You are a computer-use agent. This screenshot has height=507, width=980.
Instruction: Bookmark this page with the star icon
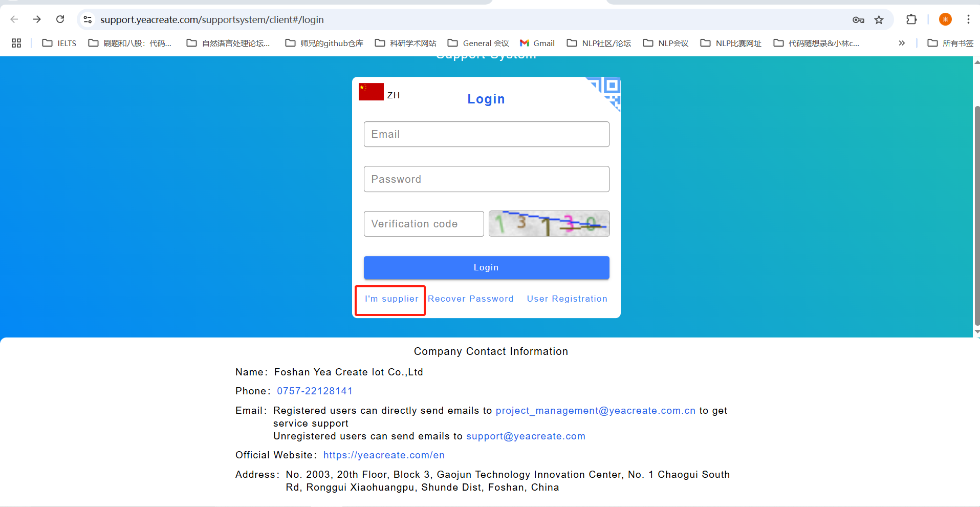pyautogui.click(x=879, y=20)
